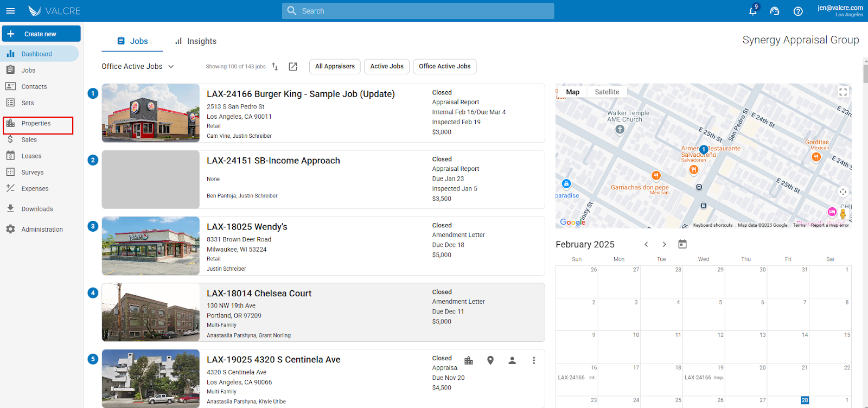The width and height of the screenshot is (868, 408).
Task: Go to previous month in calendar
Action: (x=646, y=245)
